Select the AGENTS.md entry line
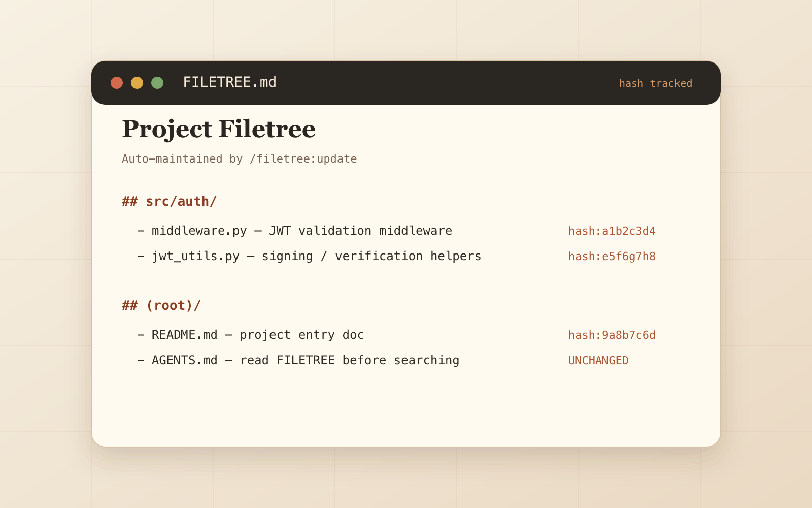 [x=298, y=361]
